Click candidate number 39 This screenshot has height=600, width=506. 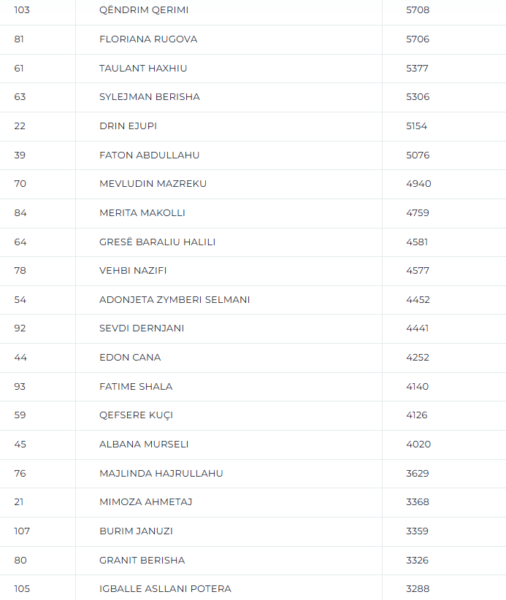[x=20, y=155]
